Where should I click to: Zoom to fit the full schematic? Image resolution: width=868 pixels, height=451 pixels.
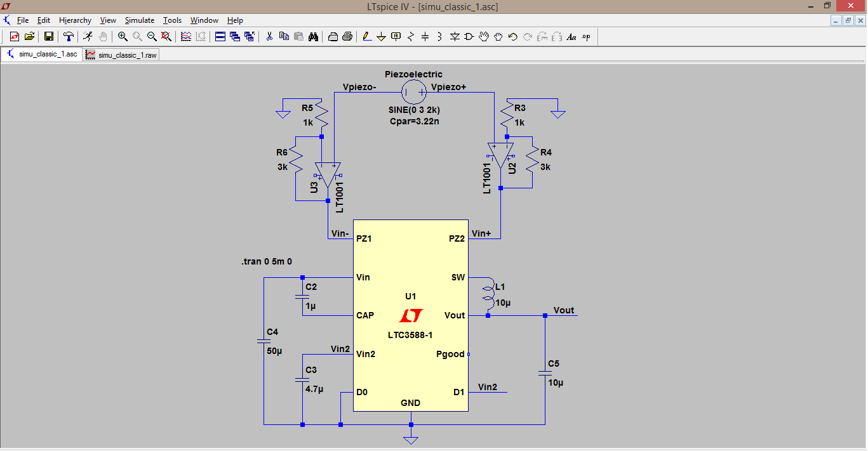point(165,36)
